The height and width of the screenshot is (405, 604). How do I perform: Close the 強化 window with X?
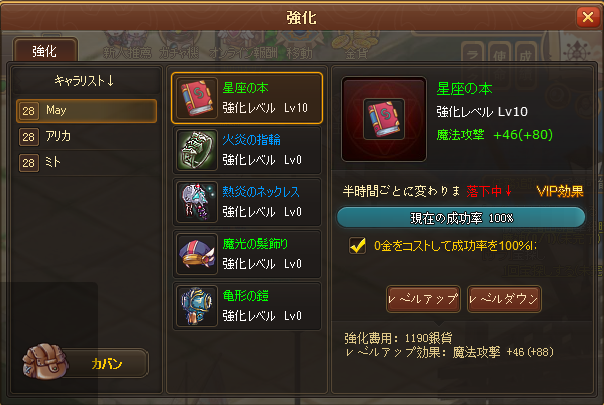click(x=588, y=17)
